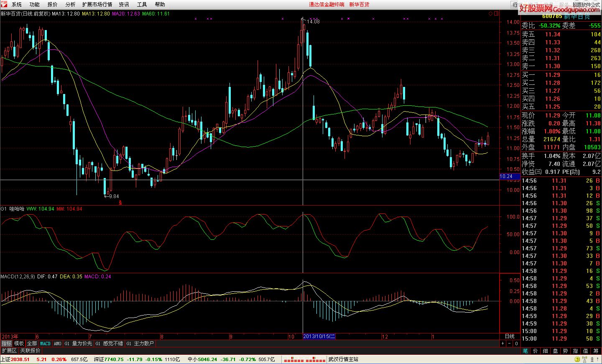Switch the sub-chart to the MACD indicator
The width and height of the screenshot is (602, 364).
pyautogui.click(x=45, y=344)
